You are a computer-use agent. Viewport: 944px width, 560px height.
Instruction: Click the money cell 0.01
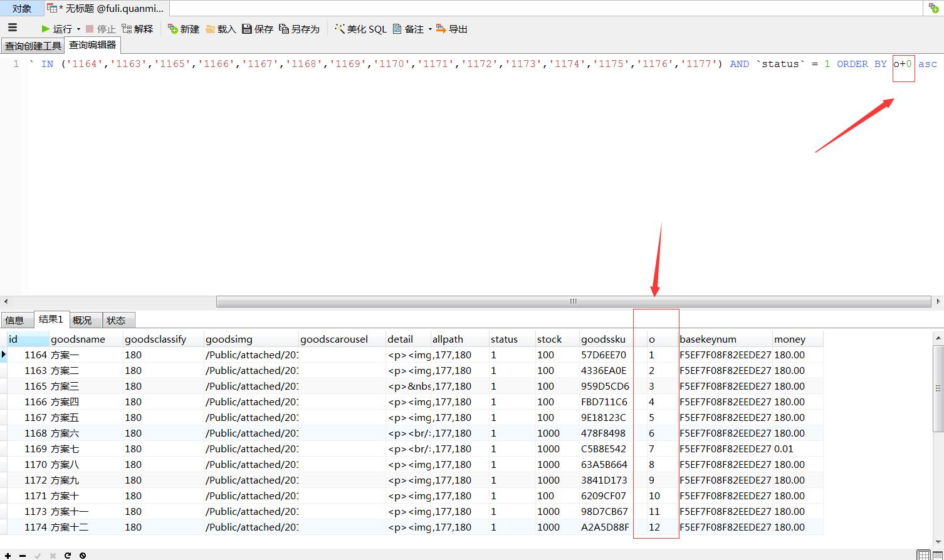[798, 449]
